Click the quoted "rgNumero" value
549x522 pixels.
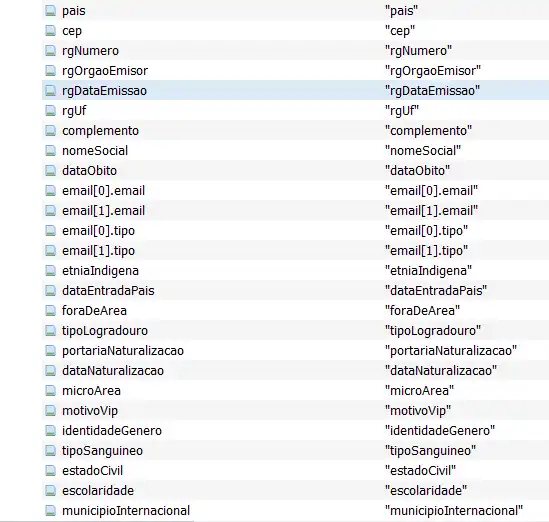[x=418, y=51]
